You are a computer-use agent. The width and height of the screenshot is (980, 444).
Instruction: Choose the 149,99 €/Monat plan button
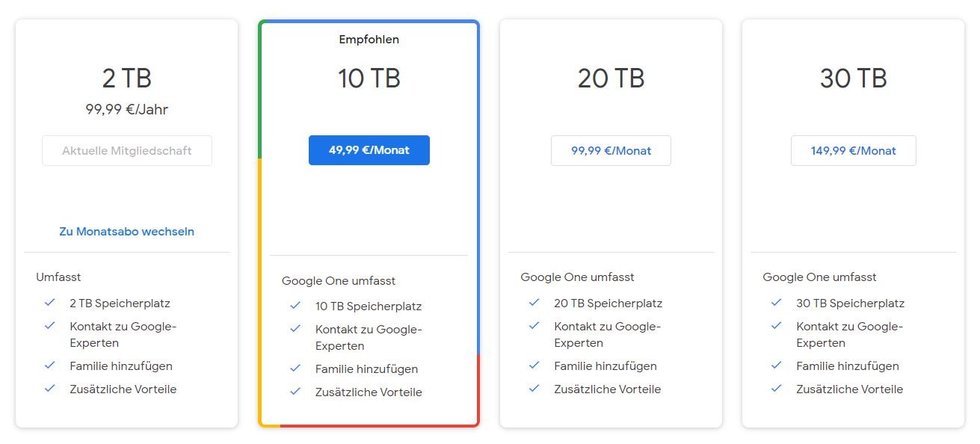coord(853,151)
